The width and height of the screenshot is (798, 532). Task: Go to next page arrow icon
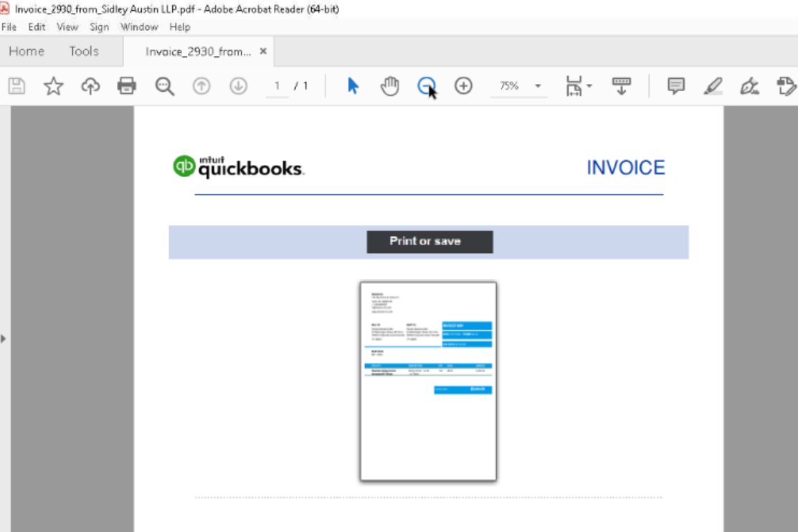pyautogui.click(x=238, y=85)
